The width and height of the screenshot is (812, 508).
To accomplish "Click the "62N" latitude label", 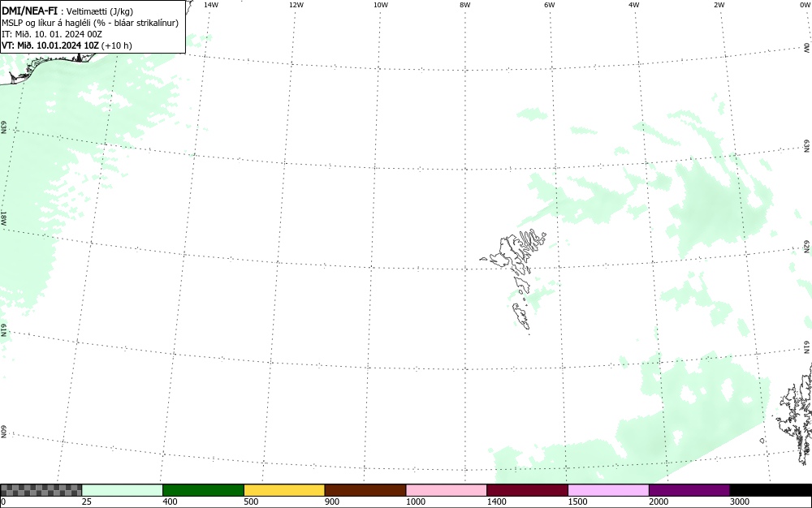I will coord(807,248).
